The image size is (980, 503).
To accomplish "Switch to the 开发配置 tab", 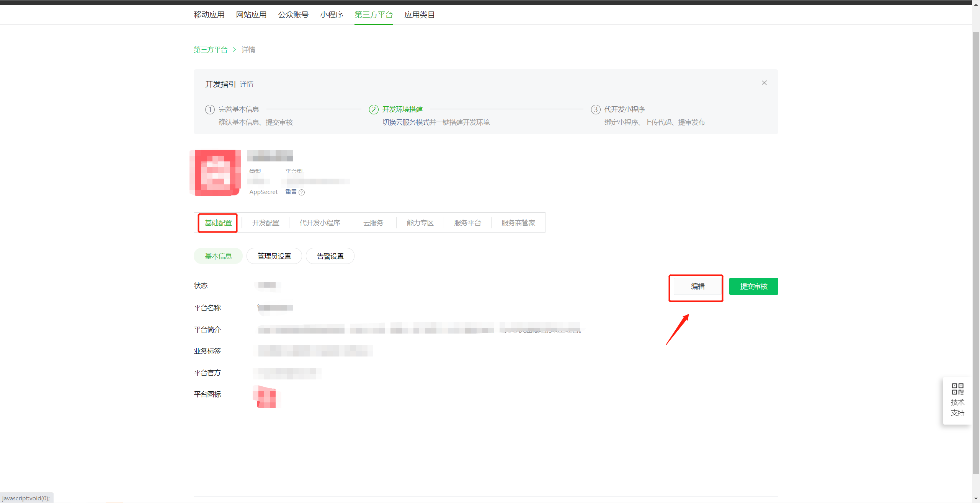I will 266,223.
